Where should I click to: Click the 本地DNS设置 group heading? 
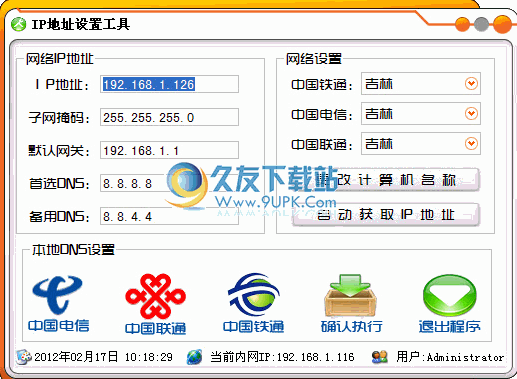pyautogui.click(x=73, y=250)
